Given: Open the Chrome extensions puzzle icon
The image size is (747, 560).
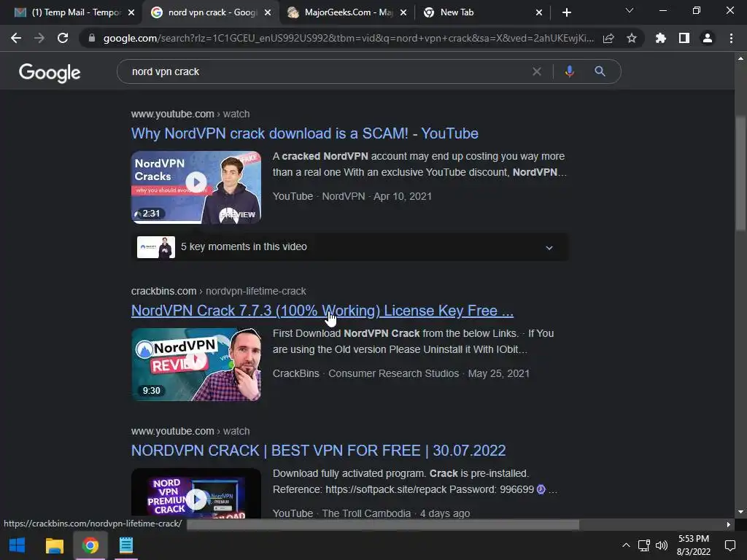Looking at the screenshot, I should point(661,38).
